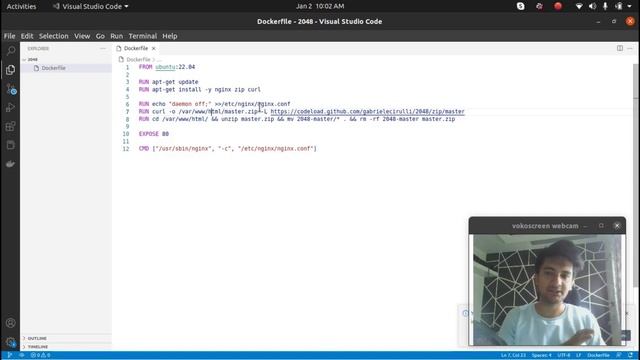Open the File menu
Screen dimensions: 640x360
tap(9, 36)
